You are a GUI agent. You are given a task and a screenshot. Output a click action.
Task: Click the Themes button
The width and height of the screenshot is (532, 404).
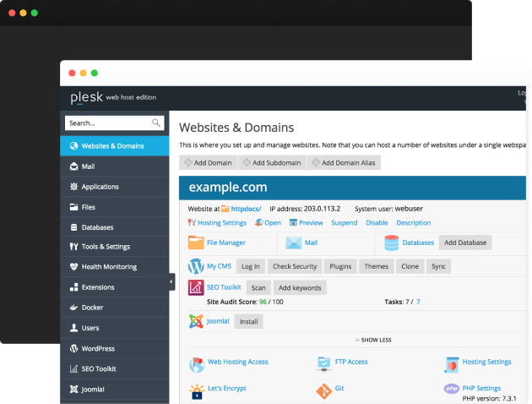377,266
